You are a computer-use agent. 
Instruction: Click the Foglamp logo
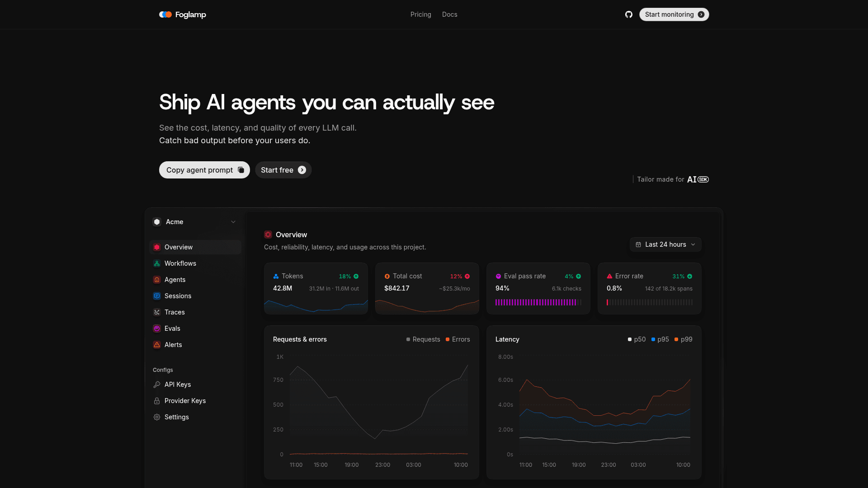pyautogui.click(x=183, y=14)
